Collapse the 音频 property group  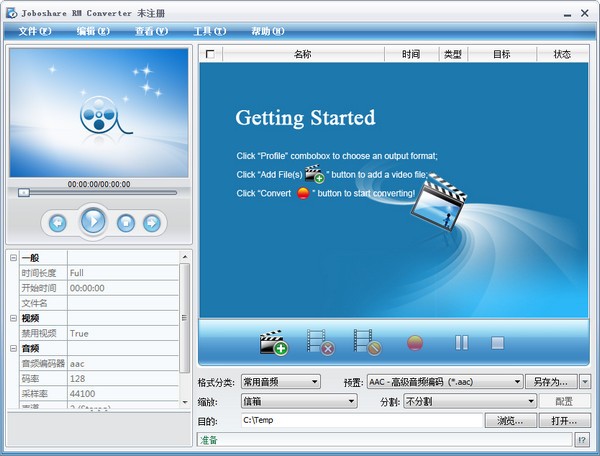pos(13,348)
